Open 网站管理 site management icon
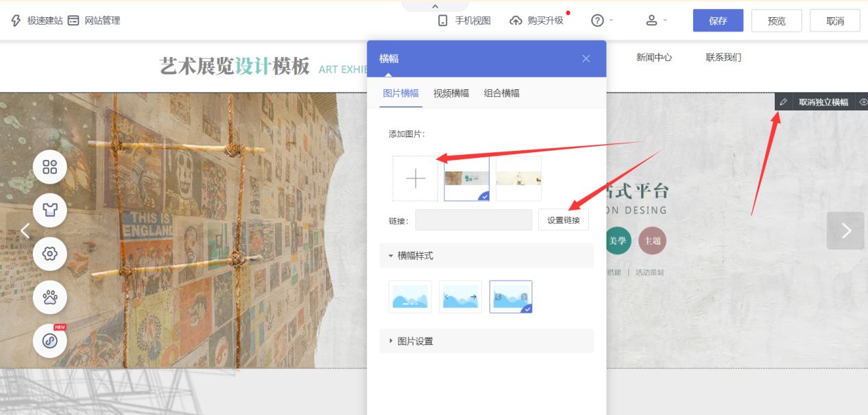This screenshot has width=868, height=415. pyautogui.click(x=73, y=21)
